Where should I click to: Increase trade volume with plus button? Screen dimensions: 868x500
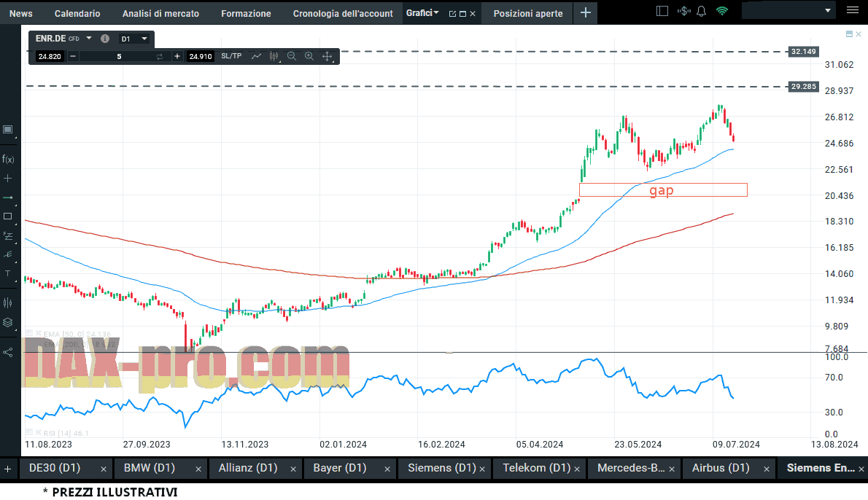tap(177, 56)
